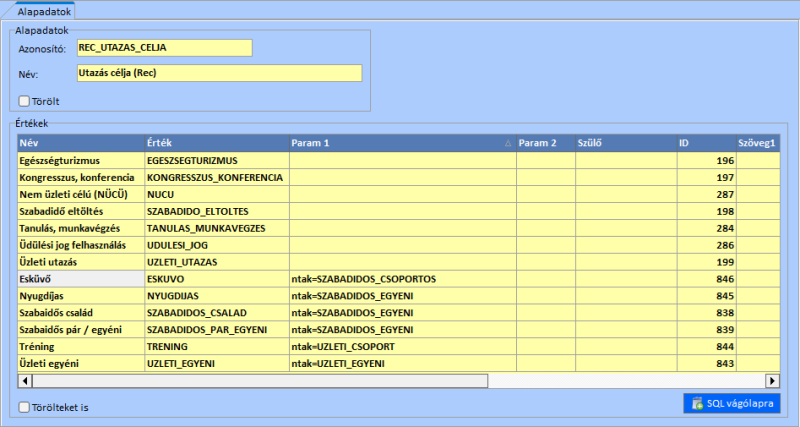Select the Üzleti utazás row
The image size is (800, 427).
coord(80,261)
